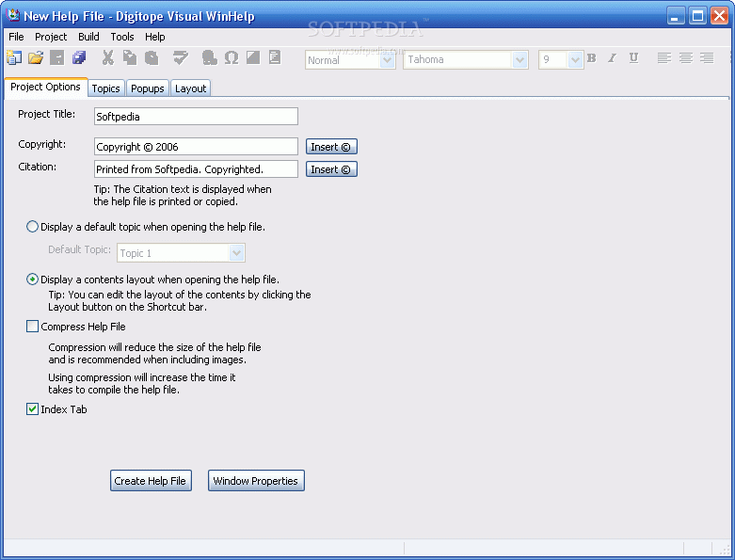Switch to the Layout tab
The width and height of the screenshot is (735, 560).
[x=190, y=88]
